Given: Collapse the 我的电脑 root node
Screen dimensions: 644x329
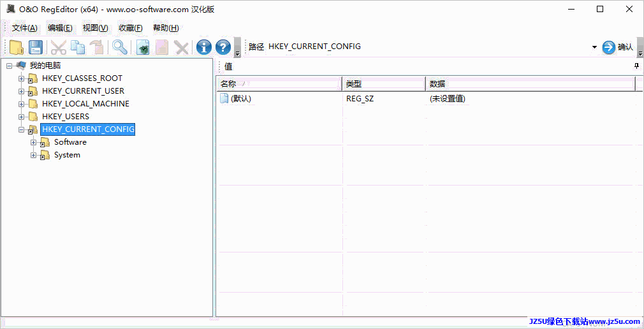Looking at the screenshot, I should click(x=9, y=66).
